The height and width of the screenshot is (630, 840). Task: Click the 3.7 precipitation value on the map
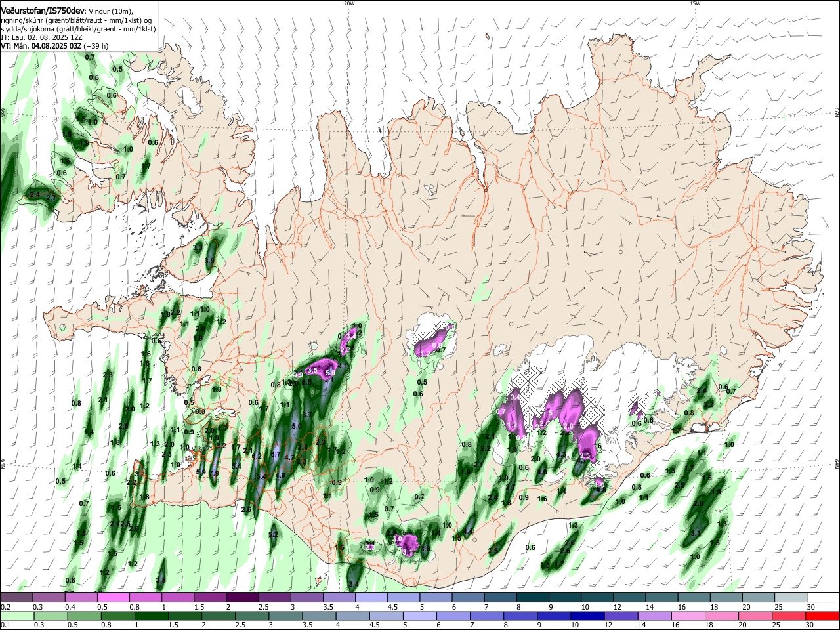pos(306,415)
